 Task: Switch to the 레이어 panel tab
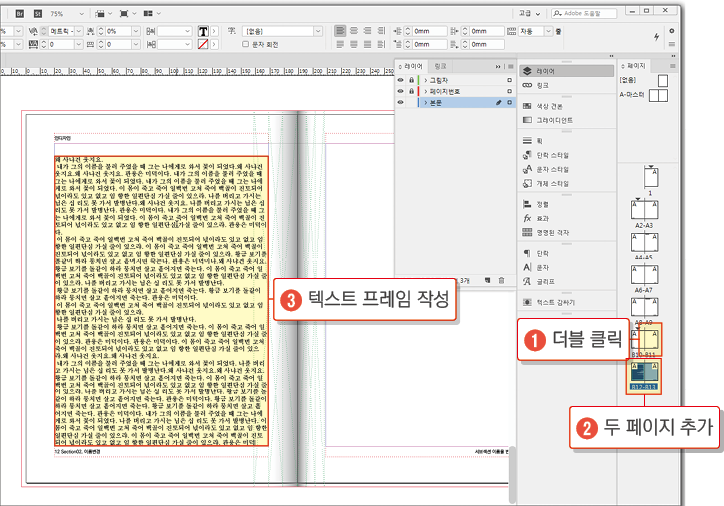[411, 66]
